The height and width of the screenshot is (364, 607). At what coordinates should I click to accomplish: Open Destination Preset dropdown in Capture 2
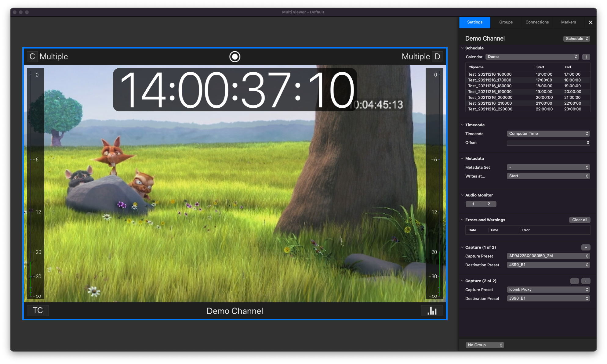click(x=548, y=298)
